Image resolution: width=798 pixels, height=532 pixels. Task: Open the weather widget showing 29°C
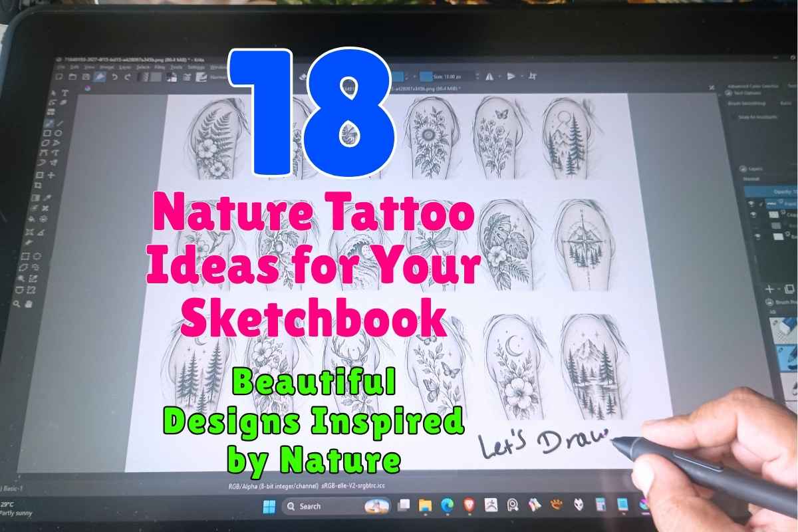pos(15,509)
